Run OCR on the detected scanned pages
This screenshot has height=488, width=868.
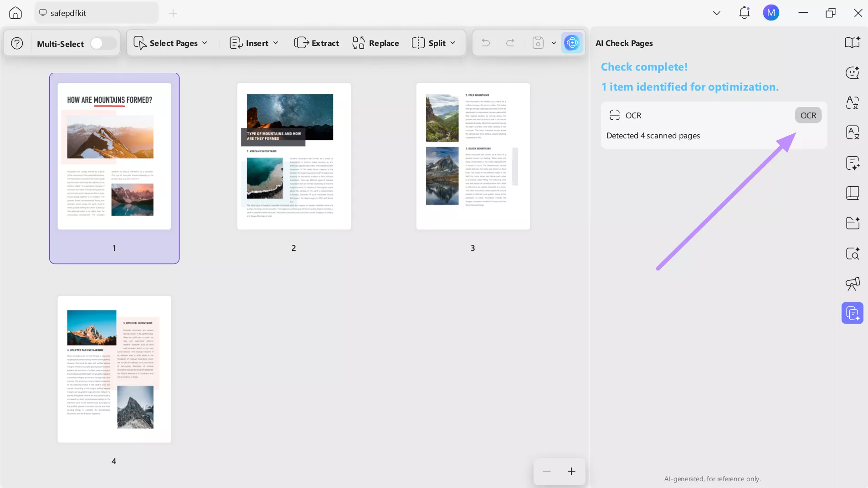tap(808, 115)
